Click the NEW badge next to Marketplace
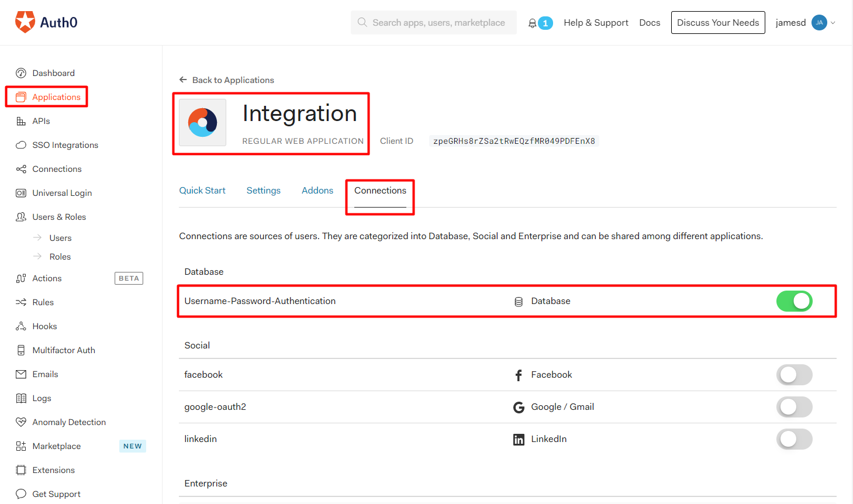Screen dimensions: 853x504 click(133, 446)
